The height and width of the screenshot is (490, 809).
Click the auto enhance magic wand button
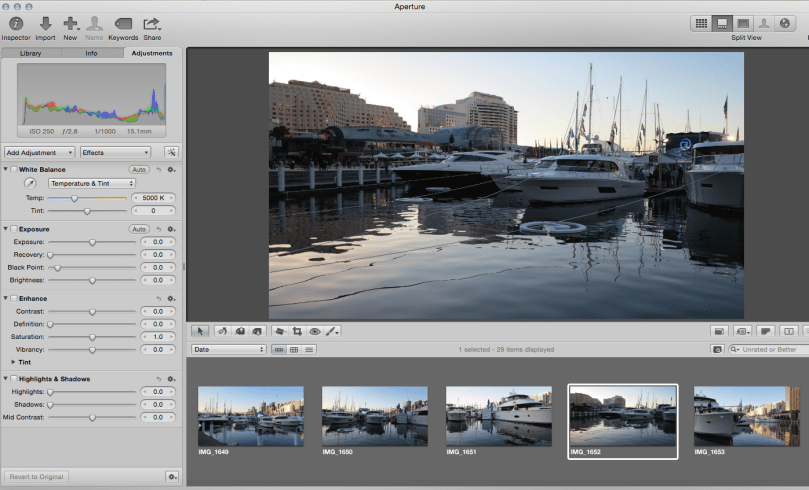pos(171,152)
